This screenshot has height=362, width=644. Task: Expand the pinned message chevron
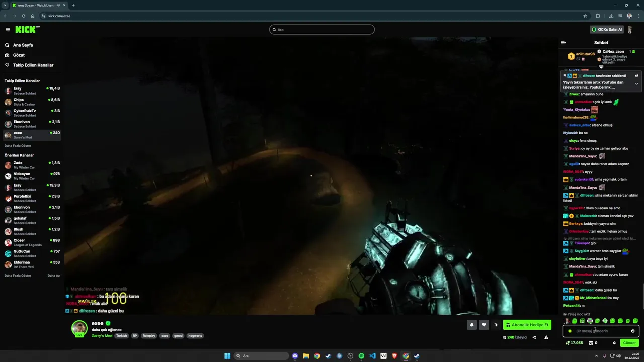[x=636, y=84]
